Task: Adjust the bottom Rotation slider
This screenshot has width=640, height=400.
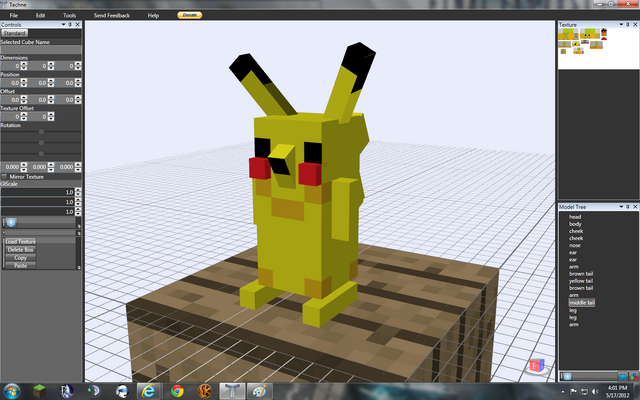Action: 41,153
